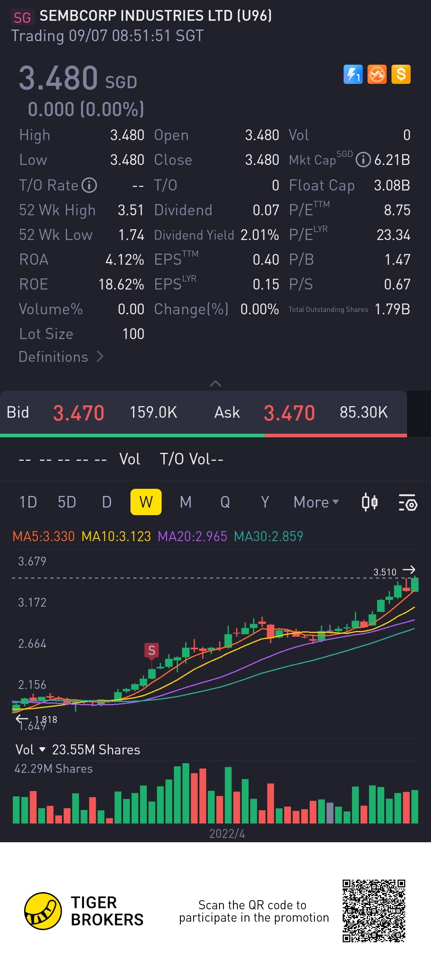The width and height of the screenshot is (431, 980).
Task: Tap the Bid price 3.470
Action: click(79, 413)
